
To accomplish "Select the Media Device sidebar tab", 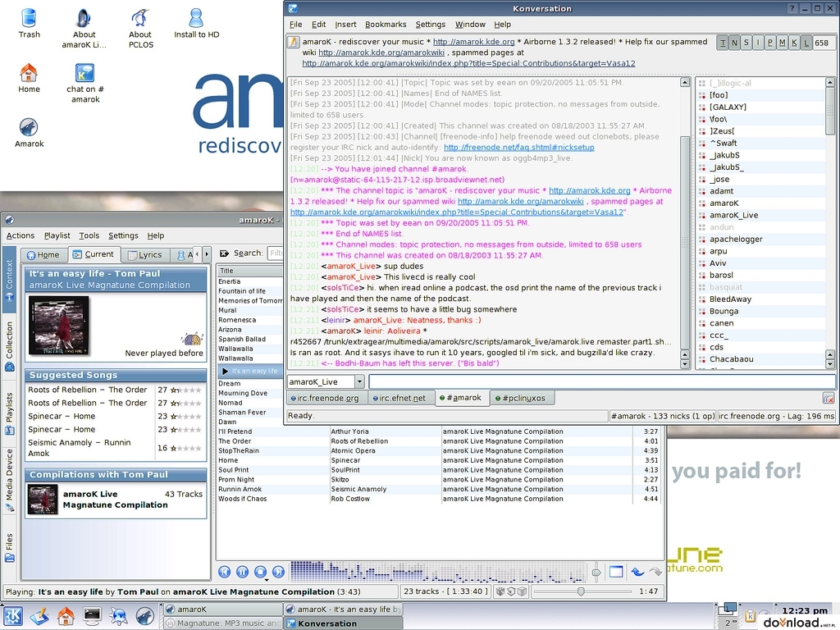I will 9,481.
